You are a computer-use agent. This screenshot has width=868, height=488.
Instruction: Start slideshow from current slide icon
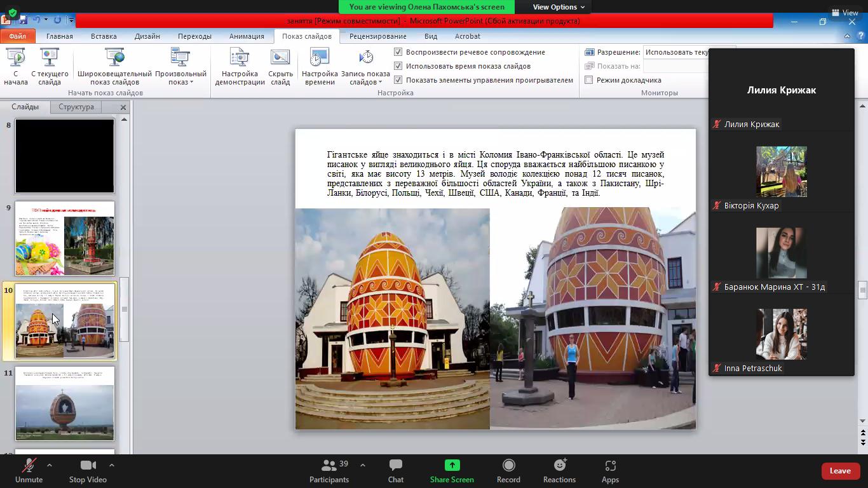(50, 58)
